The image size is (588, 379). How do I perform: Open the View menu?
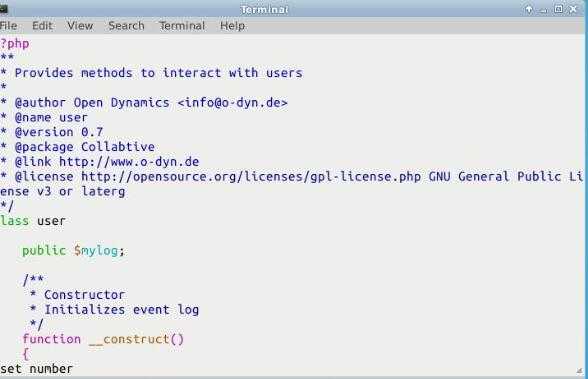point(80,26)
